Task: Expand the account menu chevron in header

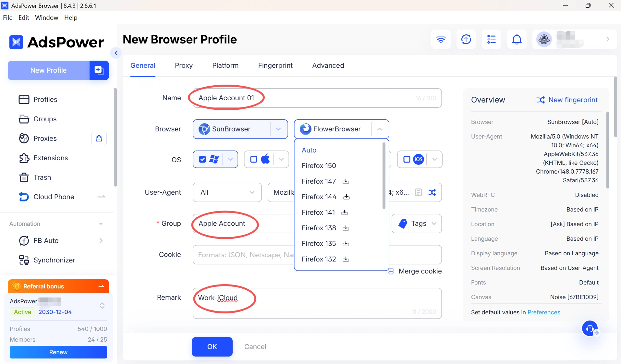Action: point(608,39)
